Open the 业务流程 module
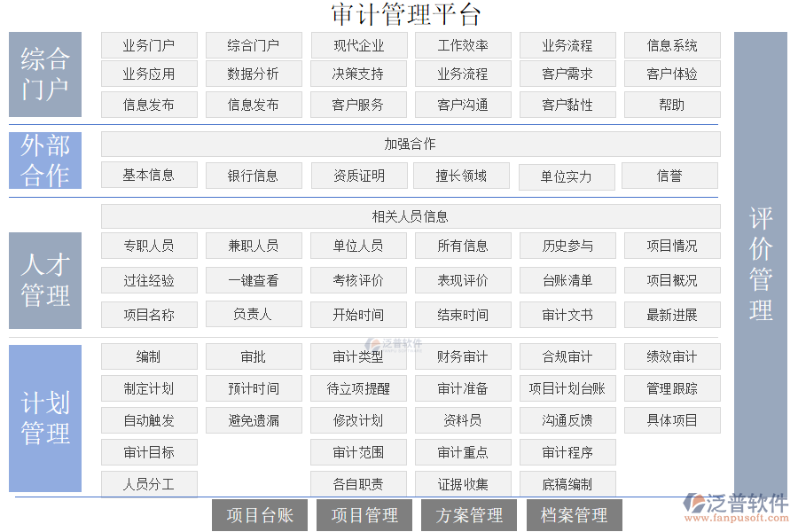The height and width of the screenshot is (532, 798). [567, 45]
